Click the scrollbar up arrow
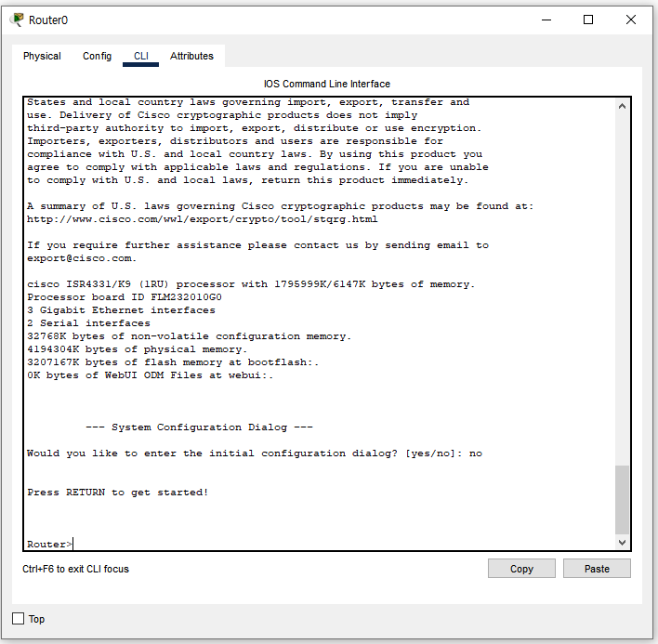The width and height of the screenshot is (658, 644). (622, 106)
